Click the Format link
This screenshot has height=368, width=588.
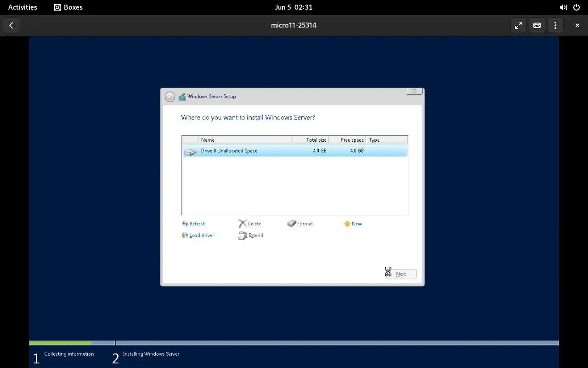tap(305, 224)
